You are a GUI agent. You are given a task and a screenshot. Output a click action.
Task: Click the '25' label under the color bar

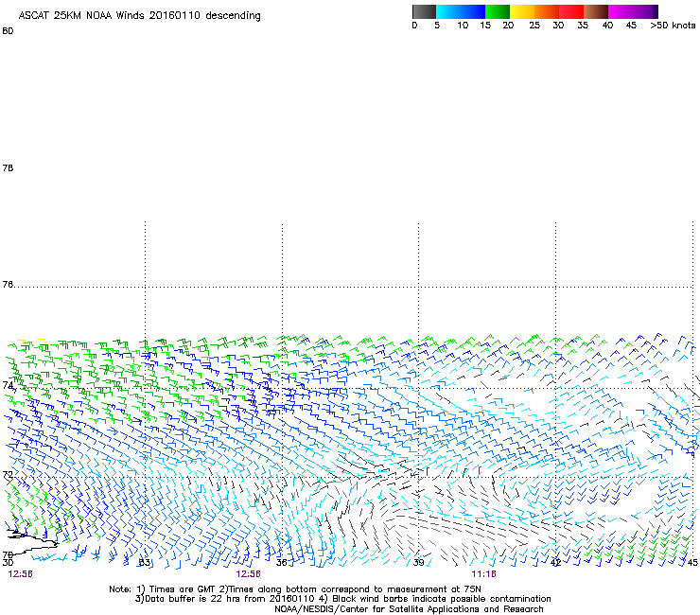tap(534, 26)
